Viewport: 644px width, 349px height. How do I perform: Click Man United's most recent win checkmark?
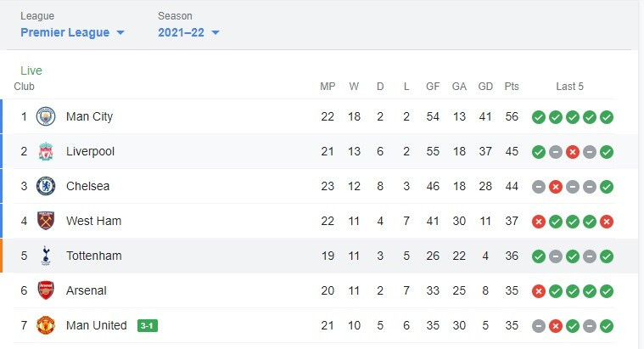point(606,326)
